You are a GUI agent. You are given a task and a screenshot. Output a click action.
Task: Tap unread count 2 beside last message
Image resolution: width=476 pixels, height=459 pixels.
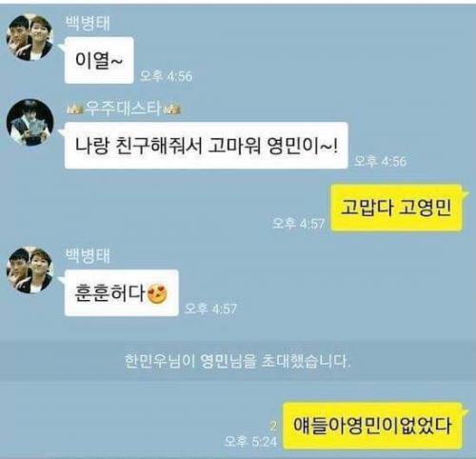tap(273, 426)
